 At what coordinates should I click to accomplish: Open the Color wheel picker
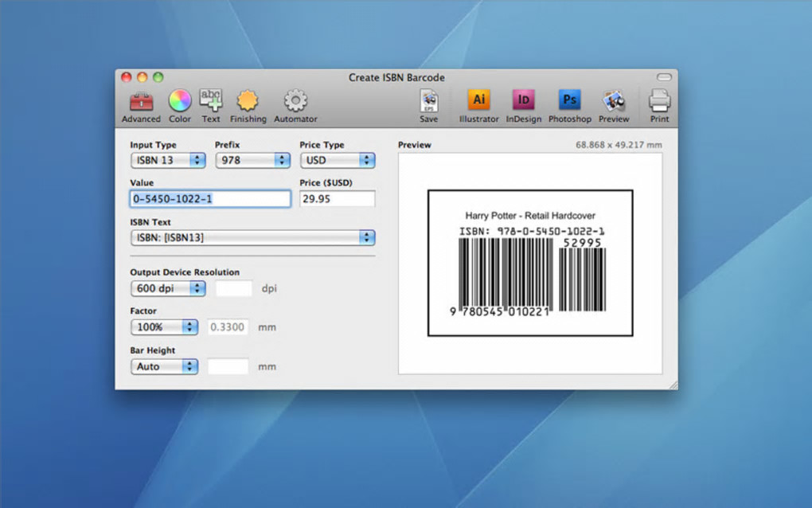(x=180, y=101)
